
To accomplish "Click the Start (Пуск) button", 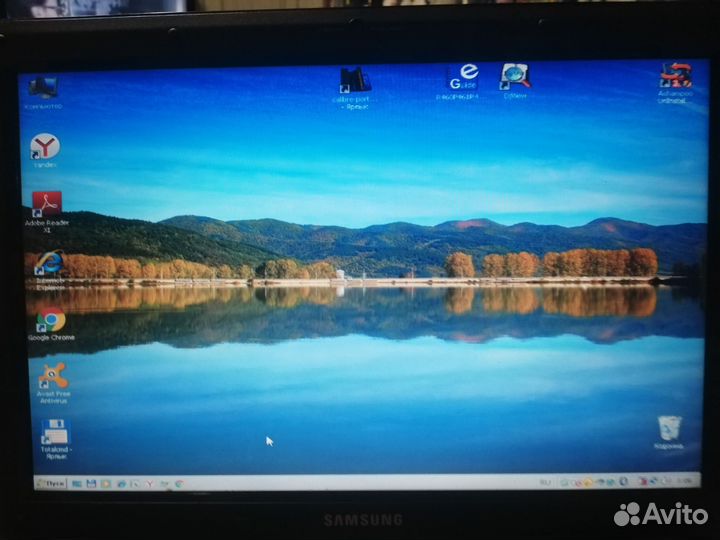I will 51,484.
